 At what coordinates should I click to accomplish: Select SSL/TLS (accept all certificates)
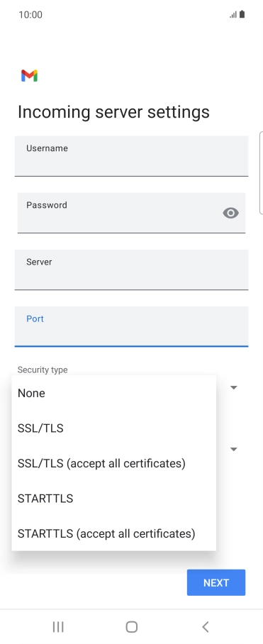pyautogui.click(x=114, y=463)
